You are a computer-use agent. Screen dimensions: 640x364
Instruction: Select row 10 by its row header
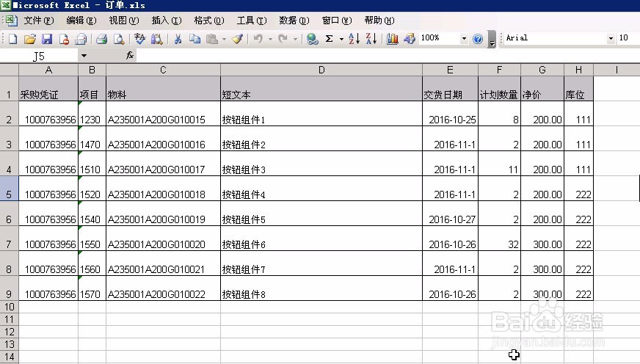pyautogui.click(x=9, y=307)
